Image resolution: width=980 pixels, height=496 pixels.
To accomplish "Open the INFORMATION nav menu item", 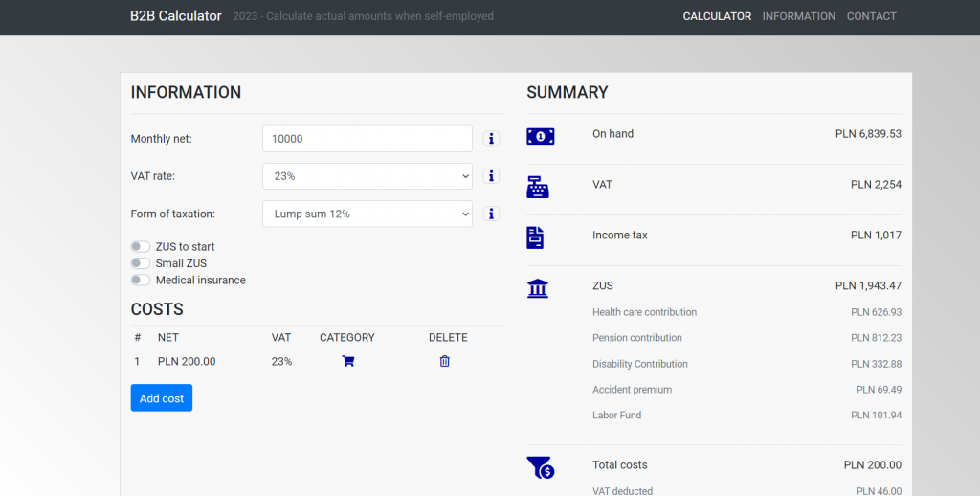I will 799,16.
